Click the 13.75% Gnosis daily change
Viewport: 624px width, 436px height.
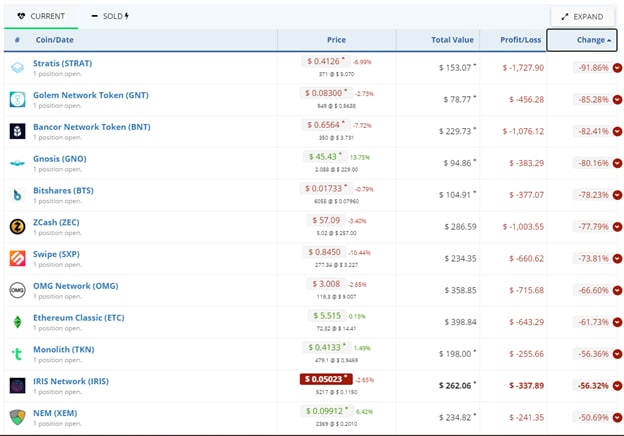coord(360,158)
